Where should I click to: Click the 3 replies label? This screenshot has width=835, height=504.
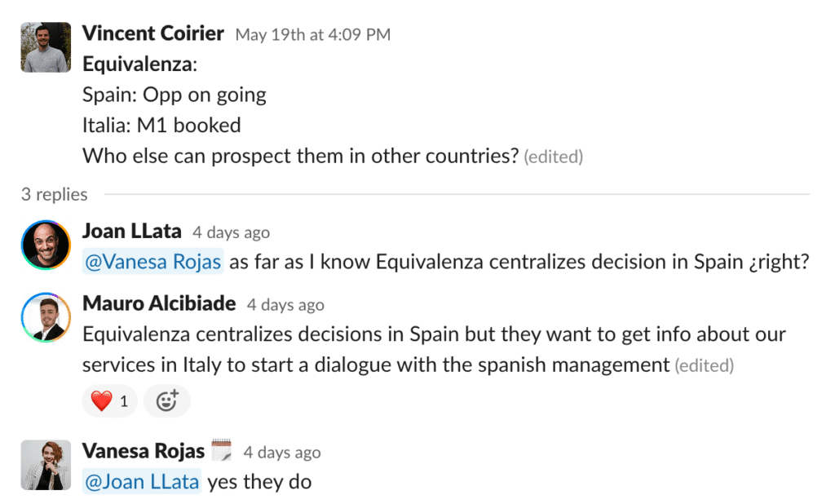pyautogui.click(x=55, y=194)
